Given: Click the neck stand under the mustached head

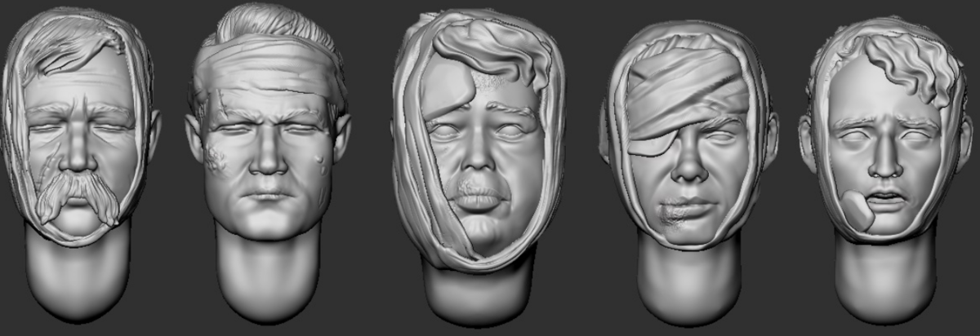Looking at the screenshot, I should pyautogui.click(x=78, y=273).
